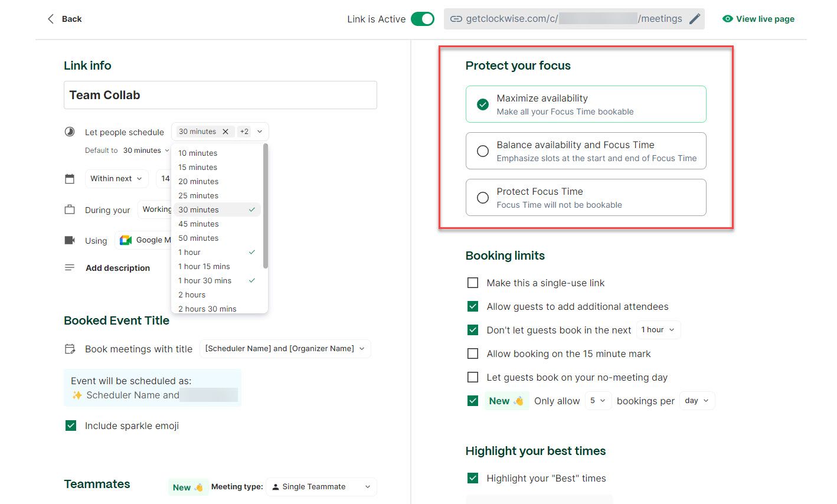
Task: Click the briefcase icon beside 'During your'
Action: coord(69,209)
